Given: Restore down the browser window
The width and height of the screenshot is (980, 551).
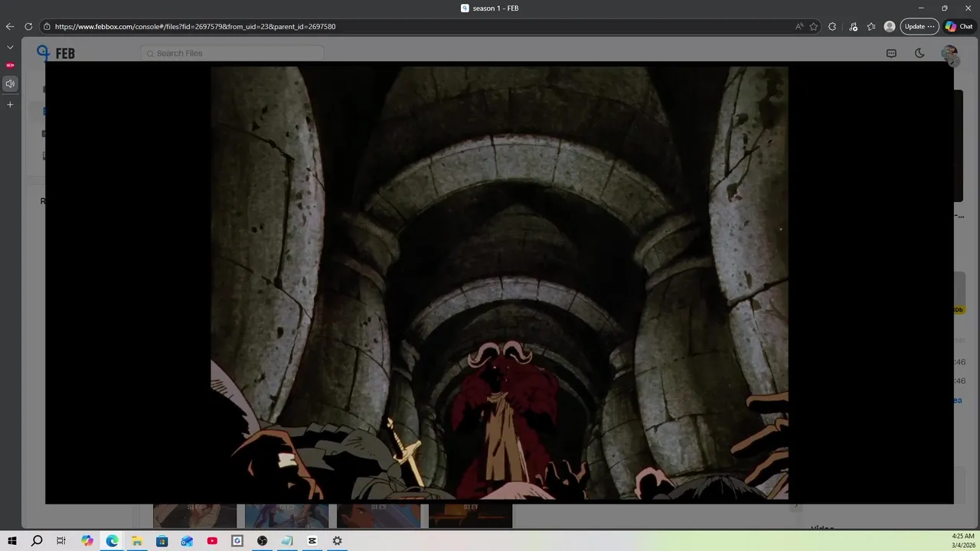Looking at the screenshot, I should (x=945, y=8).
